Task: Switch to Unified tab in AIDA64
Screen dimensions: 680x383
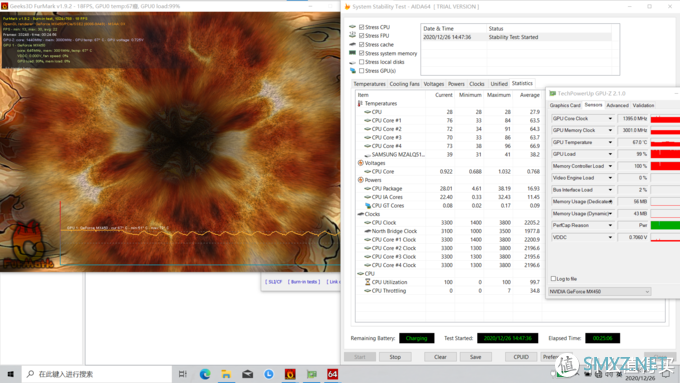Action: click(499, 84)
